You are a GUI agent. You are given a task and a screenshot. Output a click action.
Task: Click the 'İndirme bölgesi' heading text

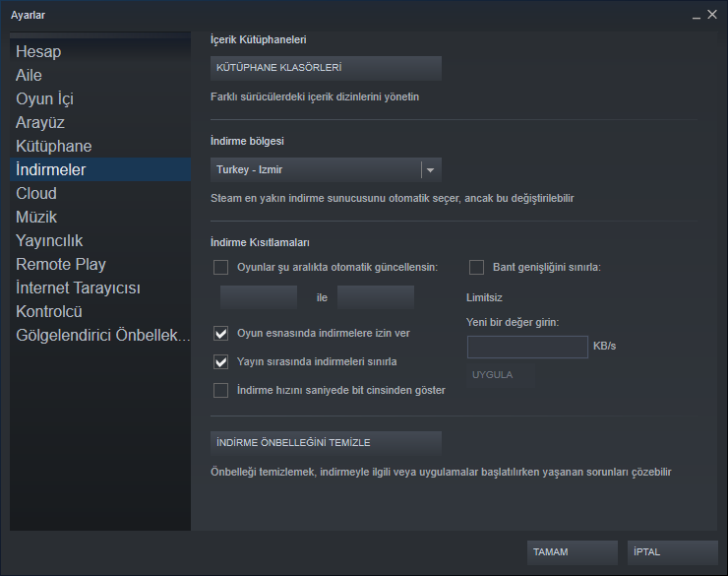[x=247, y=141]
